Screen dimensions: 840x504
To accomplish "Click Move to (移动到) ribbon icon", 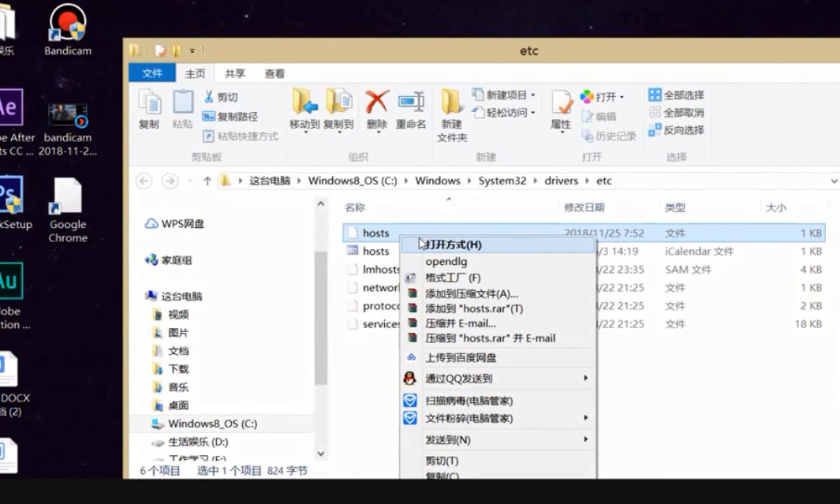I will point(304,110).
